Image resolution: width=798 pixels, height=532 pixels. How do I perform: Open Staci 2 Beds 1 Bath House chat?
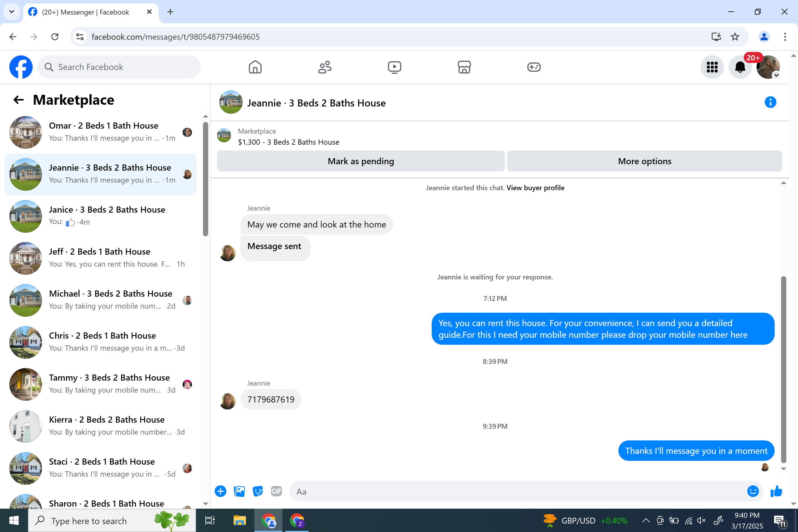pyautogui.click(x=101, y=468)
